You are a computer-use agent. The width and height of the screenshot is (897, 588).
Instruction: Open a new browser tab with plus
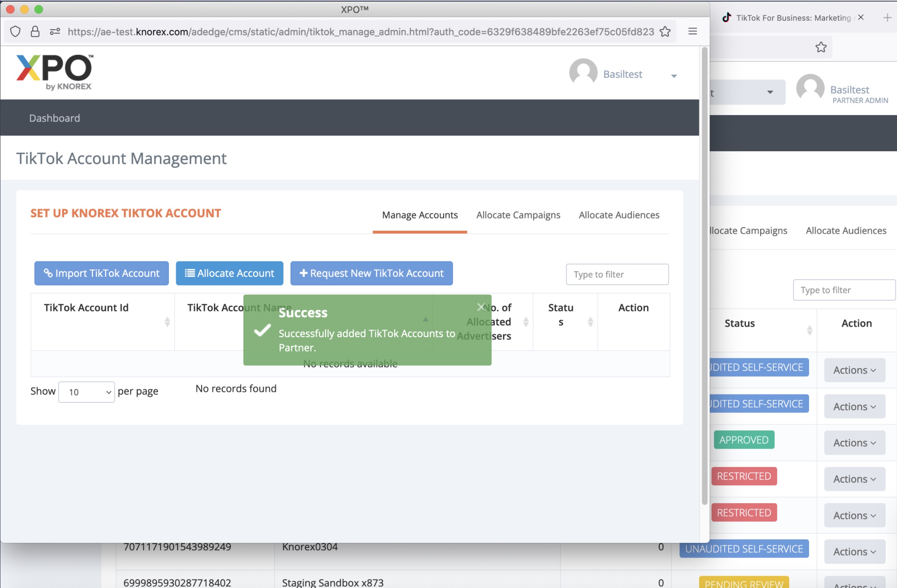click(887, 17)
